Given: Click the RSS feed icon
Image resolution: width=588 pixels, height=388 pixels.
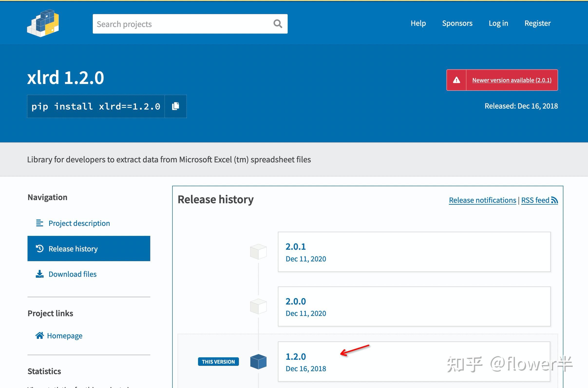Looking at the screenshot, I should coord(554,200).
